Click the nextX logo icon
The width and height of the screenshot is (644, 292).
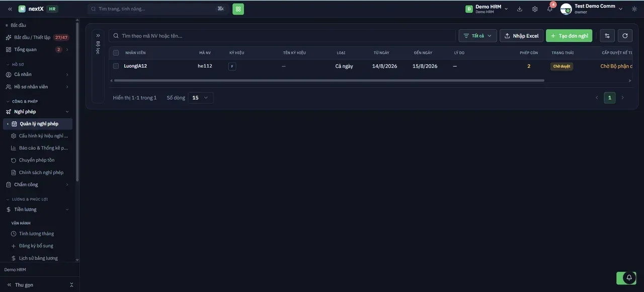point(22,9)
